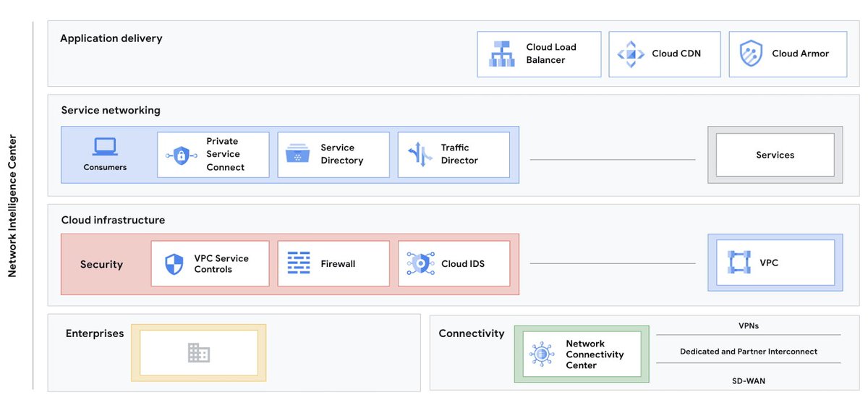Click the Private Service Connect lock icon
The width and height of the screenshot is (868, 400).
182,155
